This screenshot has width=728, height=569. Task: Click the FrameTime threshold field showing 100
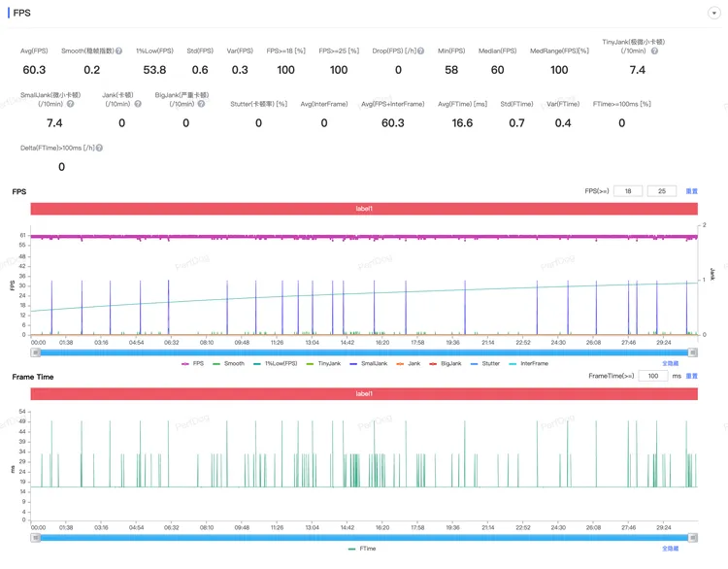coord(653,376)
